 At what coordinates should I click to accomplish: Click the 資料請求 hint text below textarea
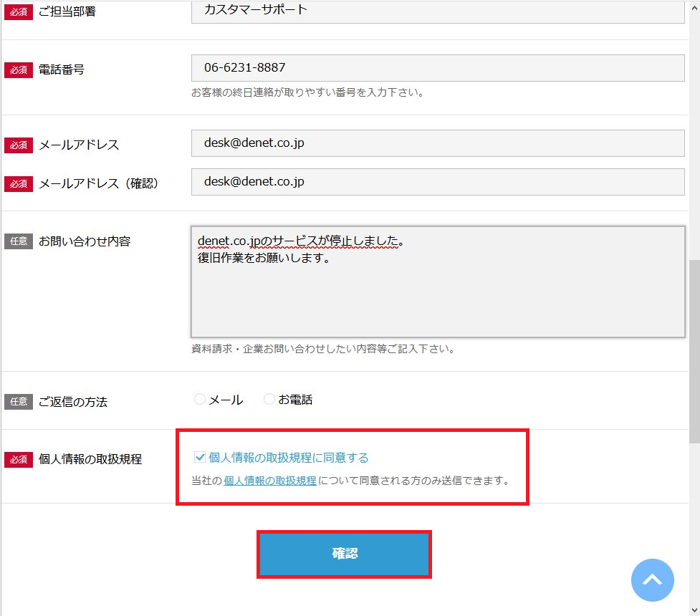pyautogui.click(x=322, y=349)
